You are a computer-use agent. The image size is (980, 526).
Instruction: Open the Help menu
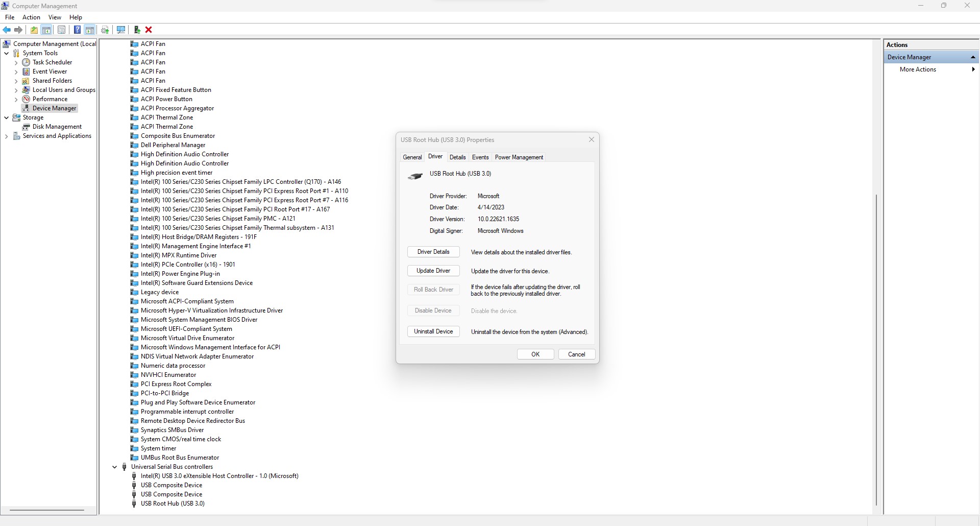pyautogui.click(x=76, y=17)
